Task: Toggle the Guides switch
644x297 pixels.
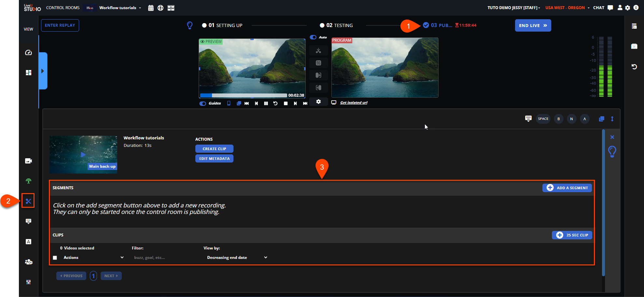Action: [203, 104]
